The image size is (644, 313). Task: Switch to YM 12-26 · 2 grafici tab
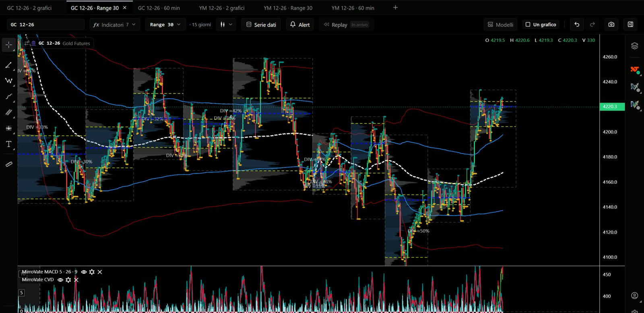point(222,8)
